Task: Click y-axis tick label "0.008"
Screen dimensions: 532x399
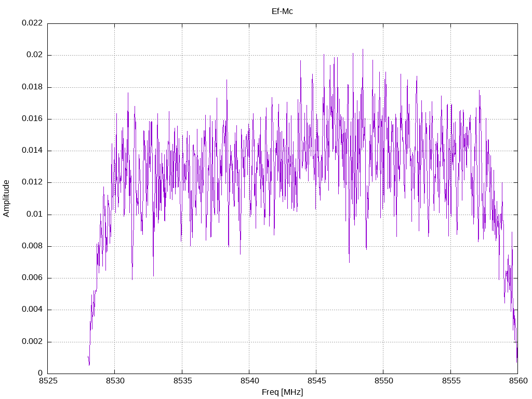Action: (x=32, y=246)
